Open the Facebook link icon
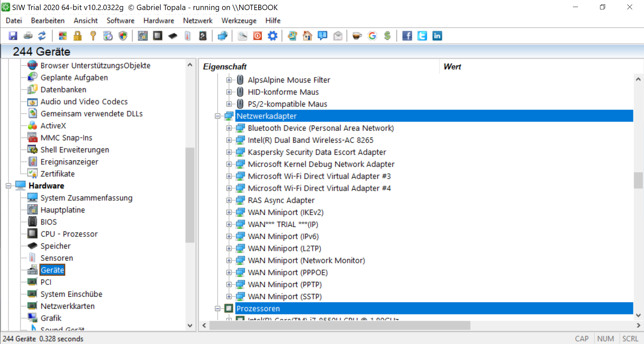This screenshot has width=644, height=344. point(407,36)
